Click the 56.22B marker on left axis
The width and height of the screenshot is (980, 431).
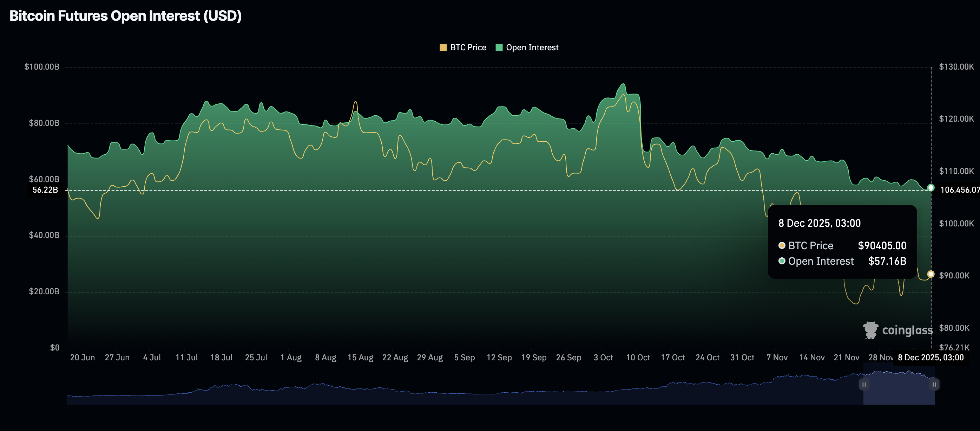(45, 190)
